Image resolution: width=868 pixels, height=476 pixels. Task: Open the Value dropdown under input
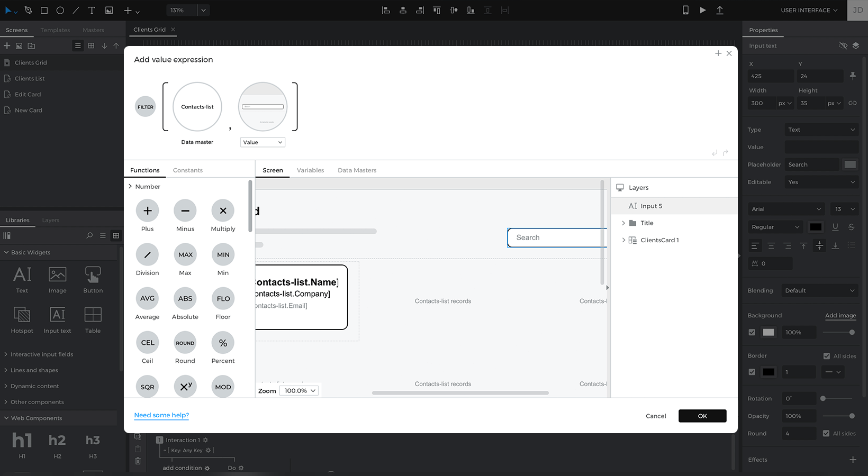pyautogui.click(x=263, y=142)
